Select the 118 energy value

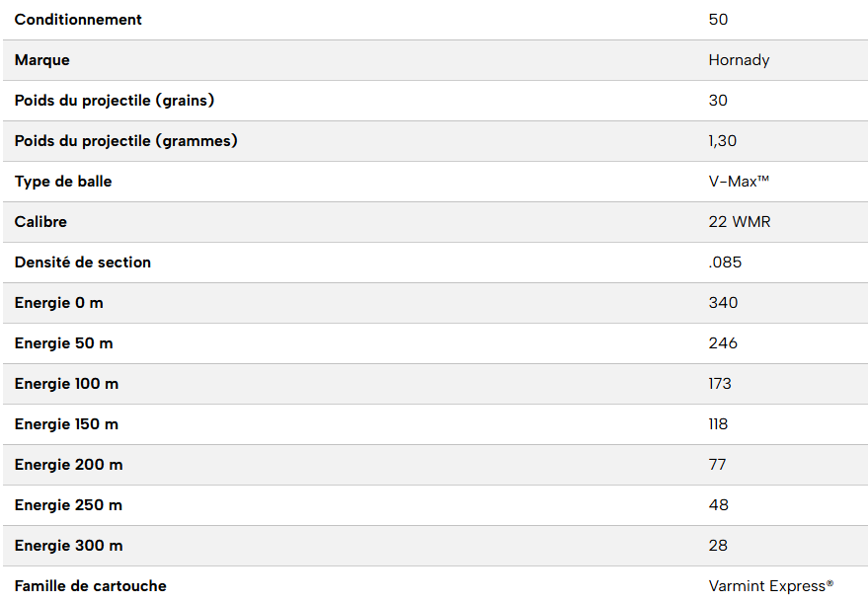pyautogui.click(x=718, y=424)
